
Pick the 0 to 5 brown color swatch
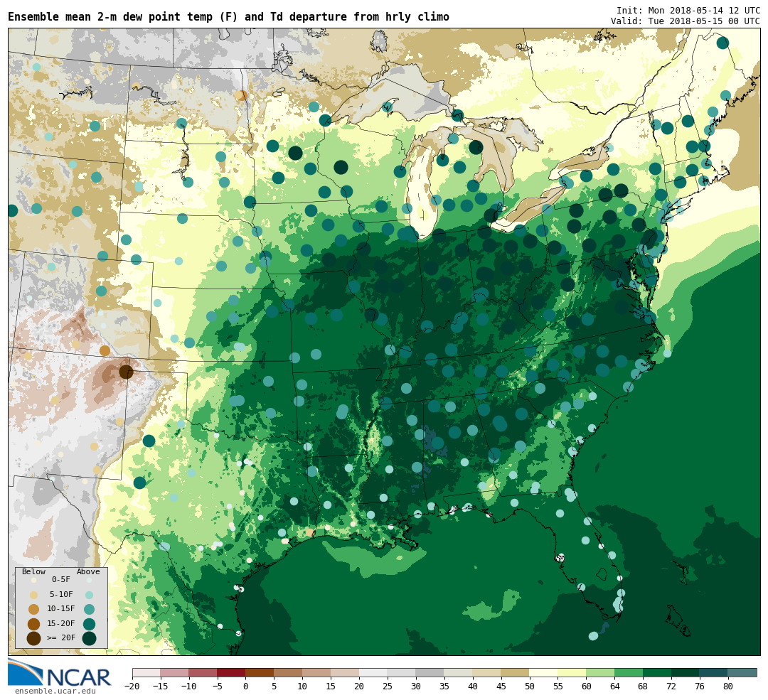coord(260,672)
